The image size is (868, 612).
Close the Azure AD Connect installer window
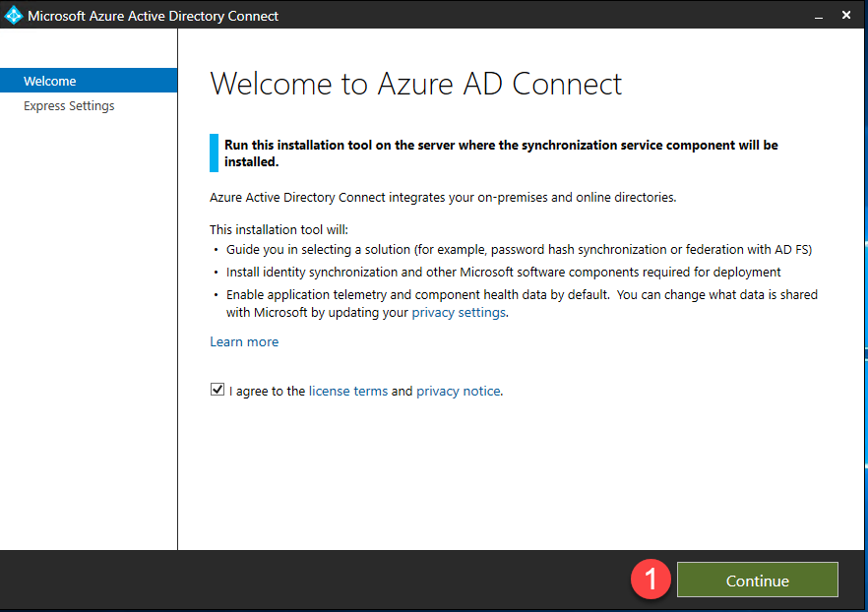[847, 16]
